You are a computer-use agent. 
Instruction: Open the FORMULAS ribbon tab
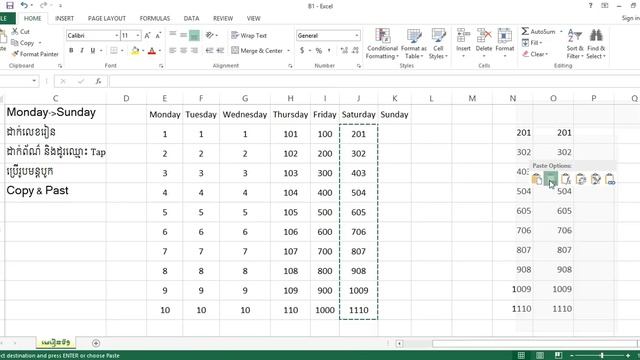(x=155, y=18)
